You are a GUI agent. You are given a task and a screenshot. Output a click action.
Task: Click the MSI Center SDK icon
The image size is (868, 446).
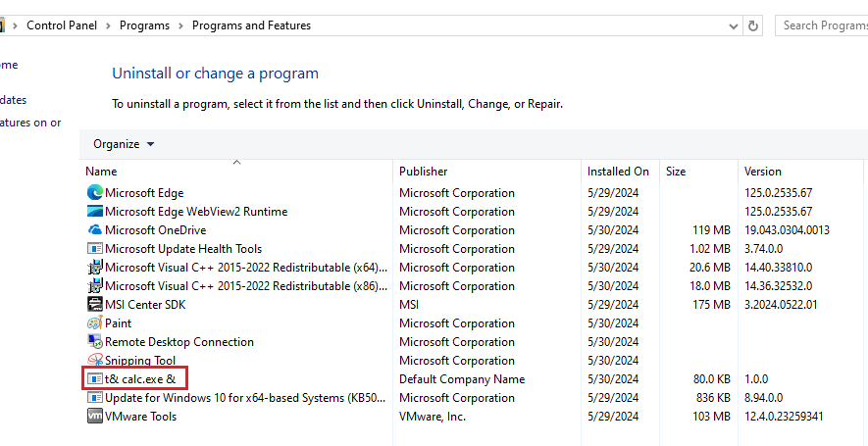click(x=95, y=305)
